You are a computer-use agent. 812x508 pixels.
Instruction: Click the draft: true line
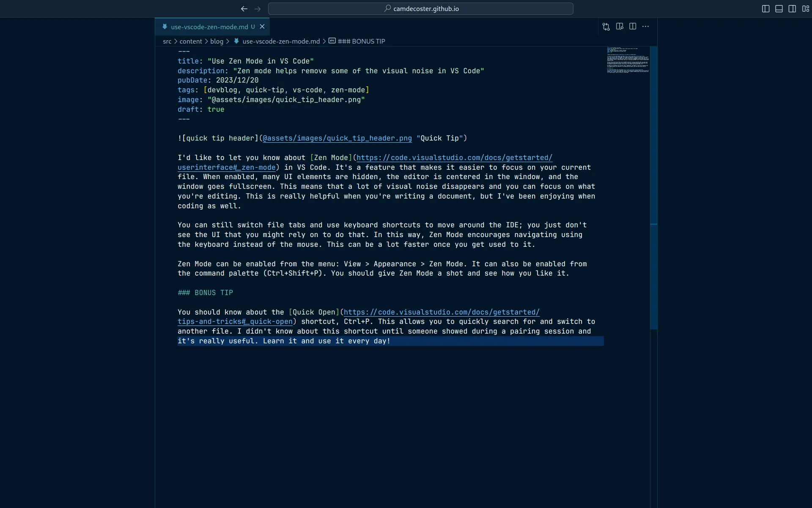pyautogui.click(x=201, y=110)
